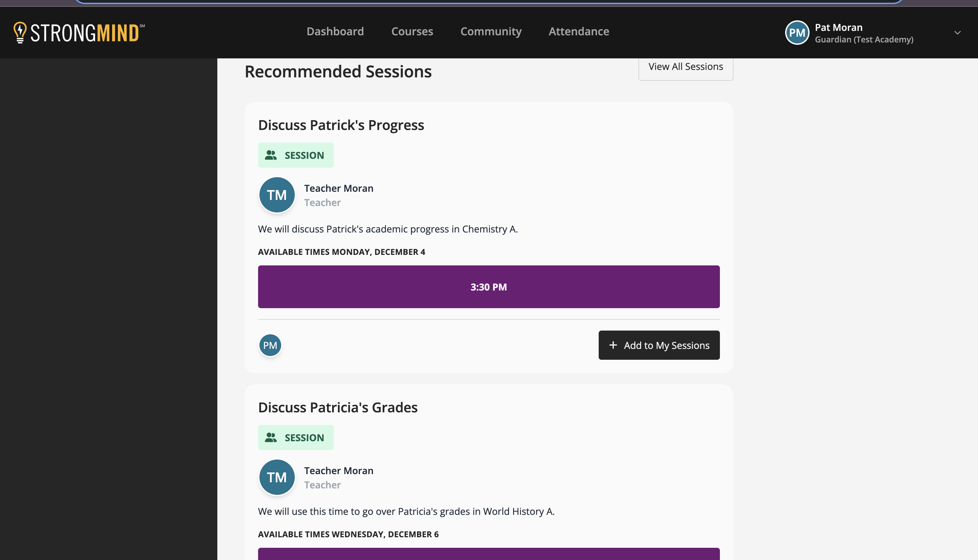
Task: Select the 3:30 PM time slot
Action: (489, 287)
